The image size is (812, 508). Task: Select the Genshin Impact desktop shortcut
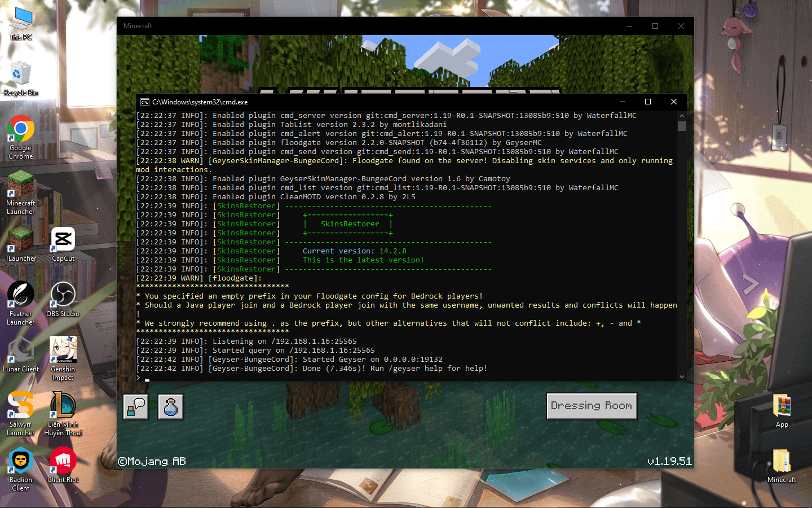(63, 359)
